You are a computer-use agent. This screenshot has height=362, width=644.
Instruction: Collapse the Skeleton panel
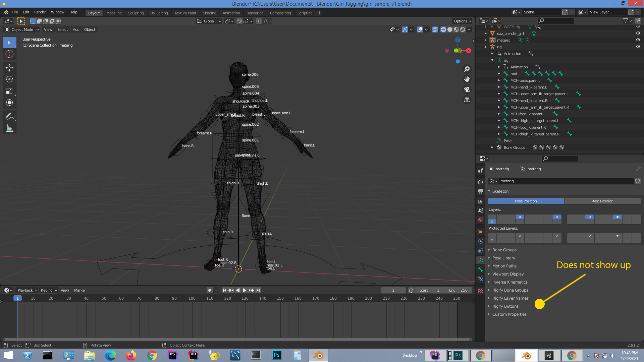click(x=500, y=191)
